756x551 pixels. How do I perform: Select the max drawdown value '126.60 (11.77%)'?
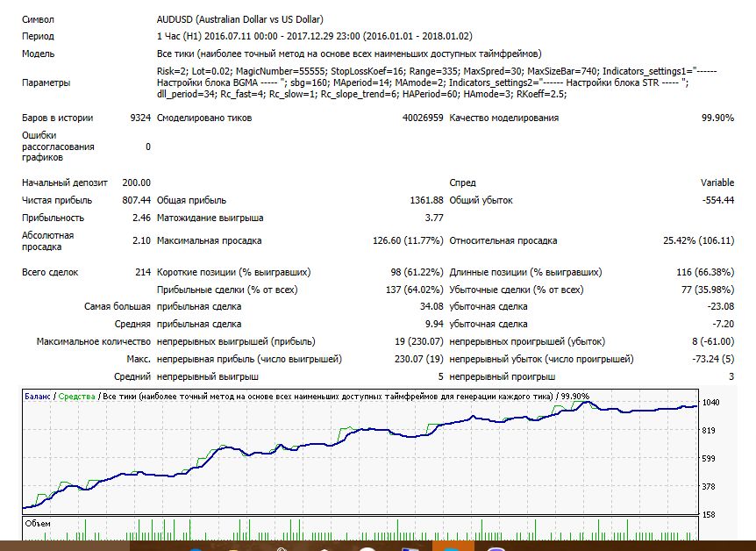tap(408, 240)
